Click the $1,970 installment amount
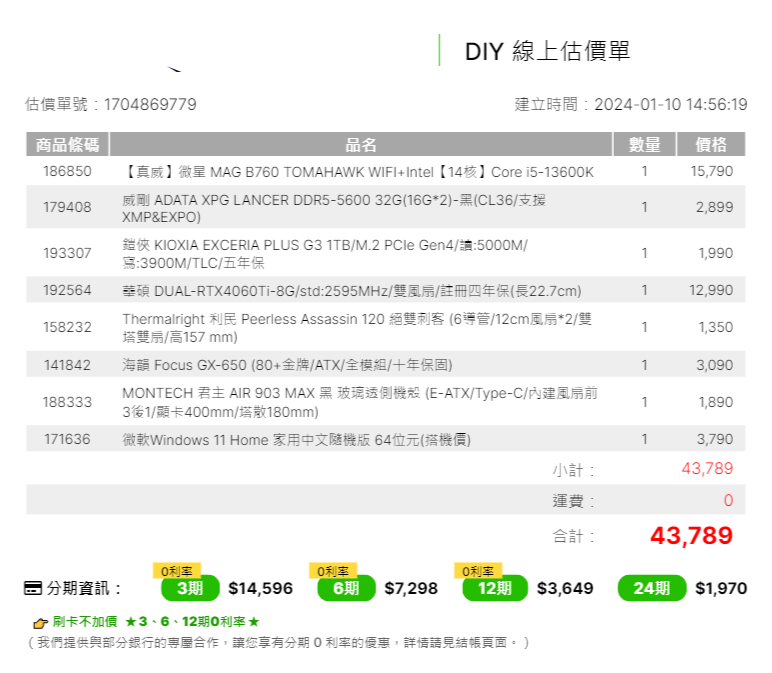 (x=721, y=588)
